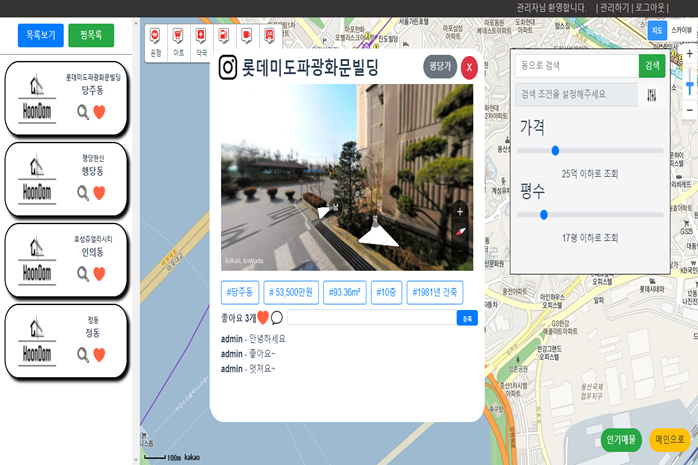Click the 검색 조건을 설정해주세요 field
698x465 pixels.
[x=576, y=95]
